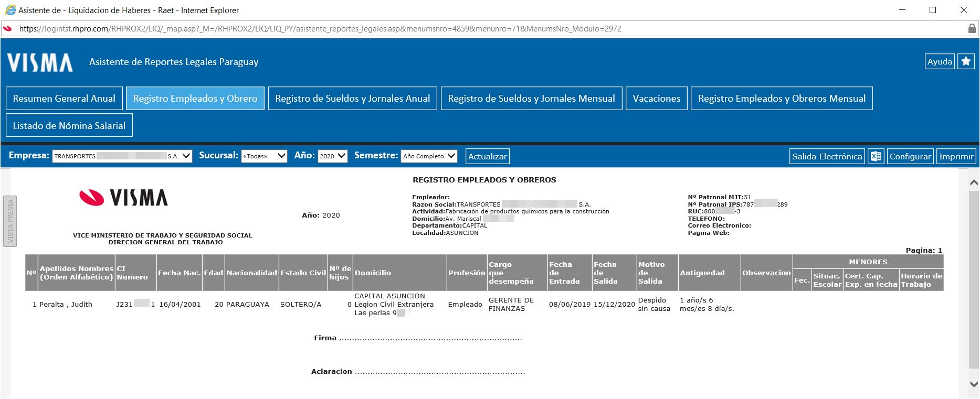Expand the Empresa dropdown
This screenshot has width=980, height=399.
point(122,156)
